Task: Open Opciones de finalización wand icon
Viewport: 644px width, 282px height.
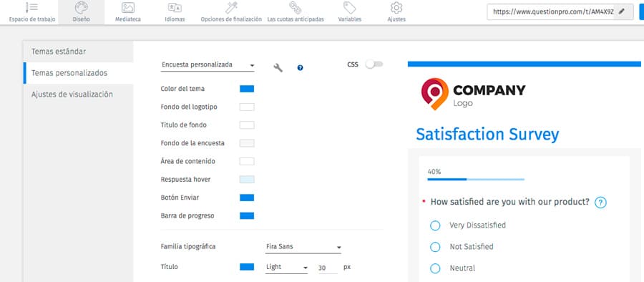Action: pos(231,8)
